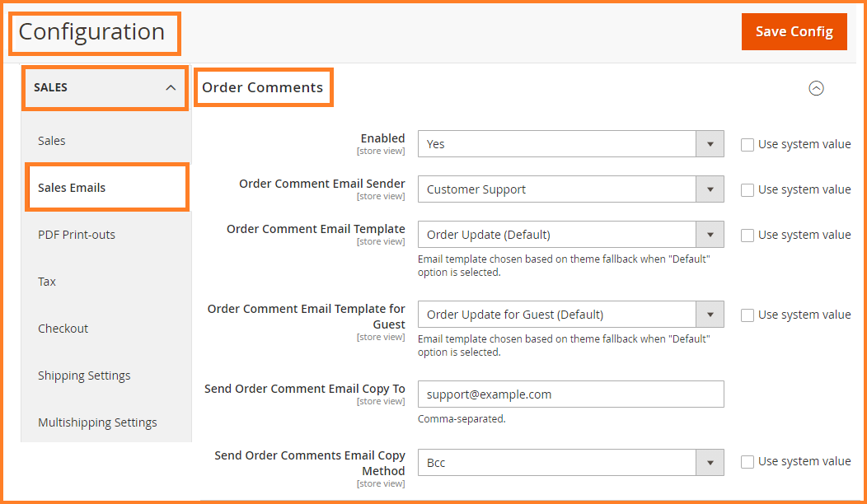Open the Bcc copy method dropdown

(x=570, y=463)
